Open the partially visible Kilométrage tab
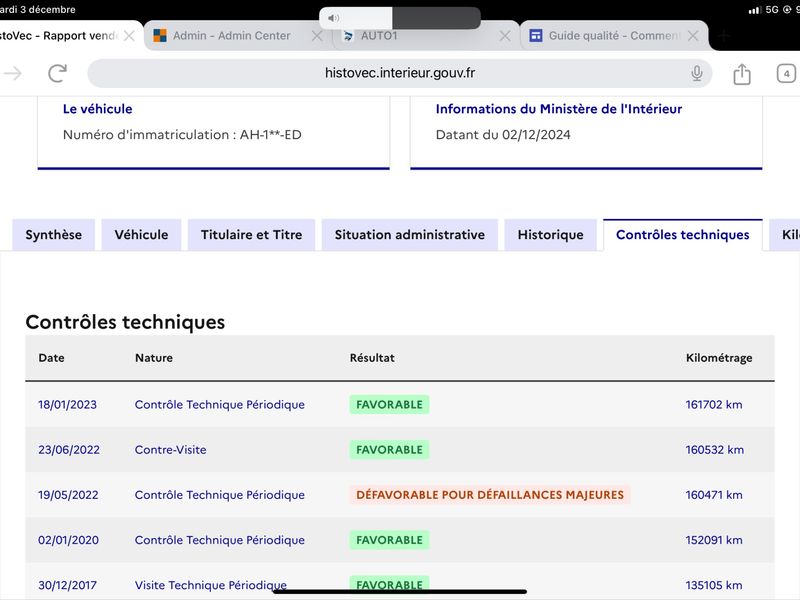 786,235
